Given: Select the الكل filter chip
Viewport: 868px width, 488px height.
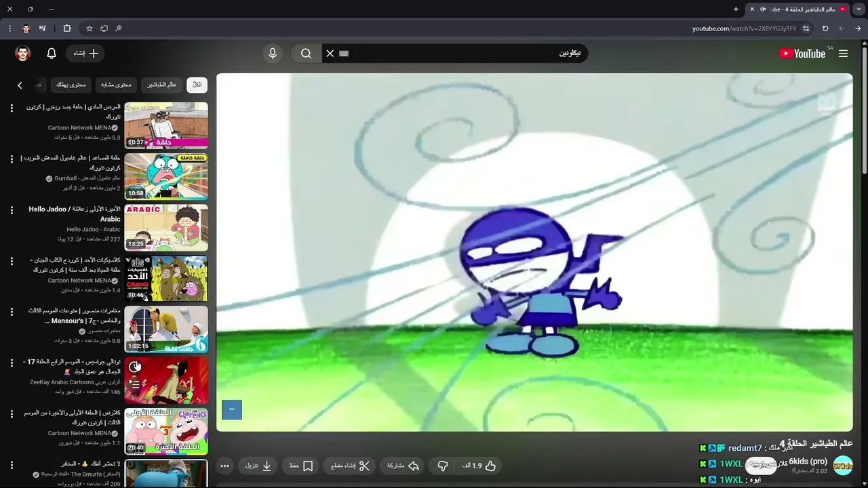Looking at the screenshot, I should [x=197, y=85].
